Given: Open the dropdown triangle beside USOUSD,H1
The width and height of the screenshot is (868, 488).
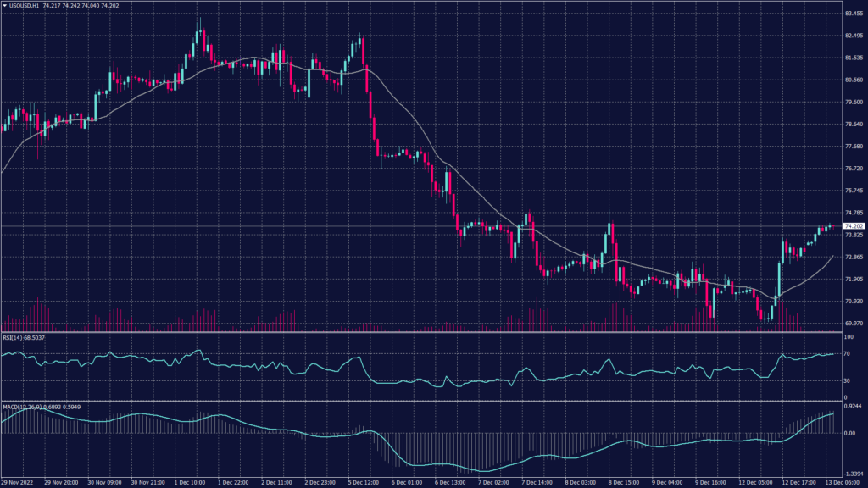Looking at the screenshot, I should pos(4,6).
